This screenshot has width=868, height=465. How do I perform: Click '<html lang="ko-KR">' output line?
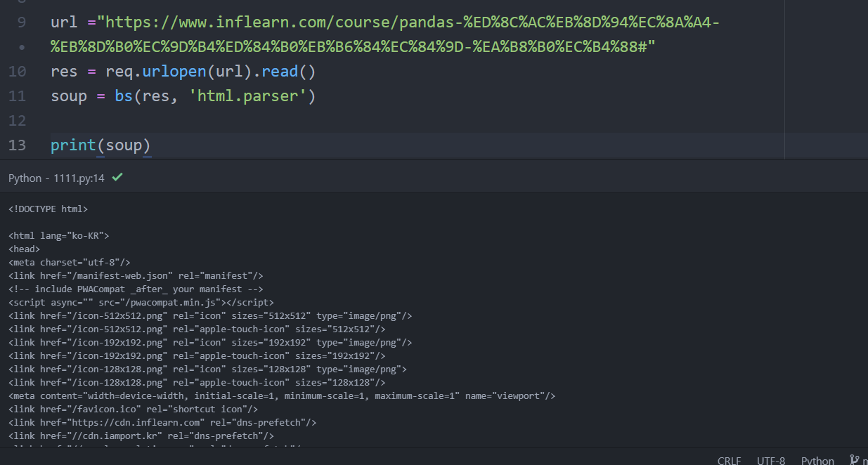point(58,236)
